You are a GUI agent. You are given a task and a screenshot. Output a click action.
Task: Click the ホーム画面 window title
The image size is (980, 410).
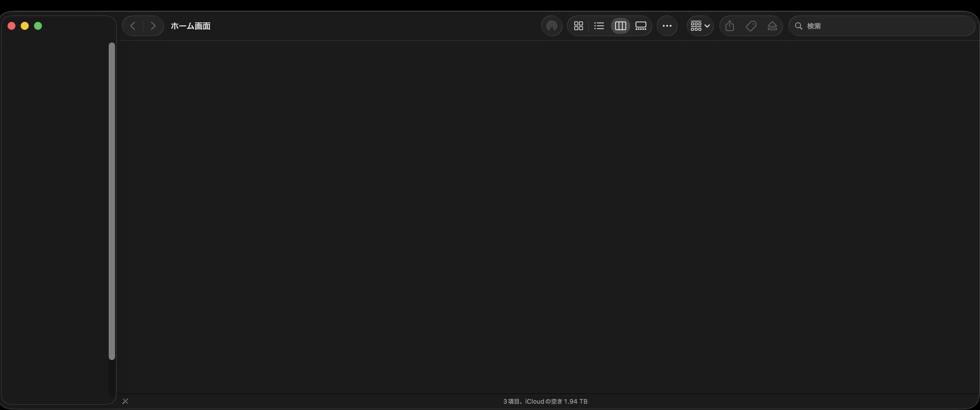pyautogui.click(x=190, y=26)
